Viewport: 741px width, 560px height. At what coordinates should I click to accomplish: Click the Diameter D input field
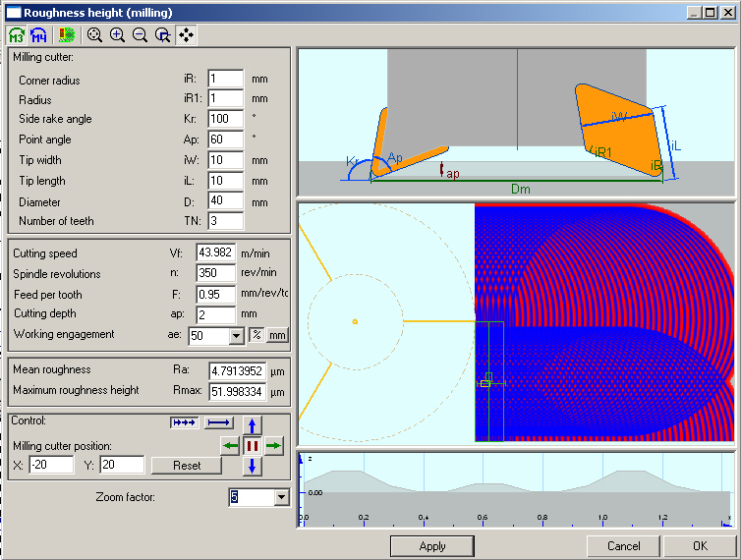(226, 200)
